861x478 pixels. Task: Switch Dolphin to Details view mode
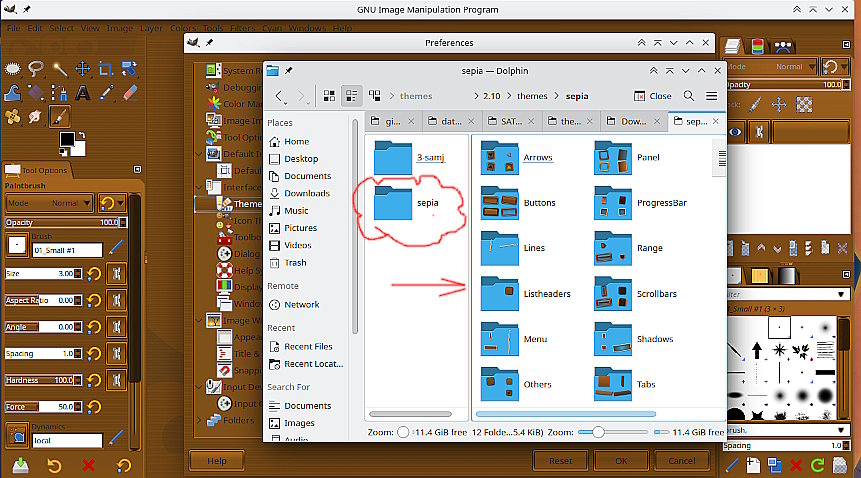click(374, 96)
